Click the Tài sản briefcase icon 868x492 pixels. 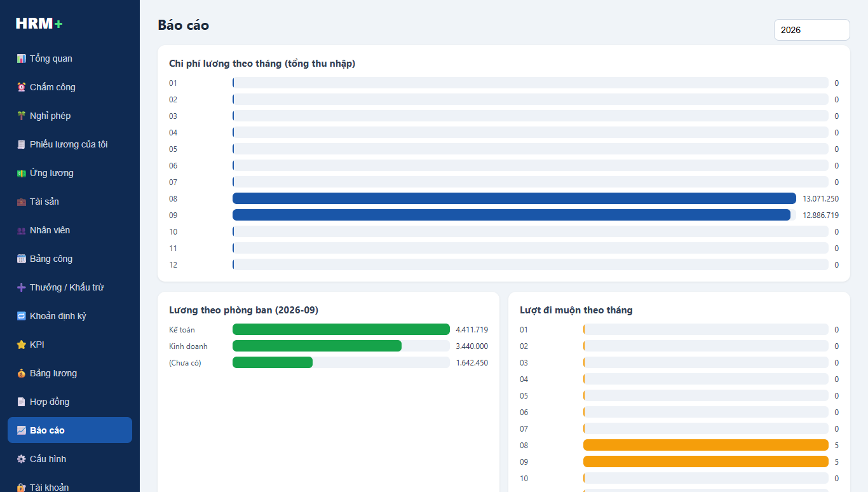[x=22, y=202]
